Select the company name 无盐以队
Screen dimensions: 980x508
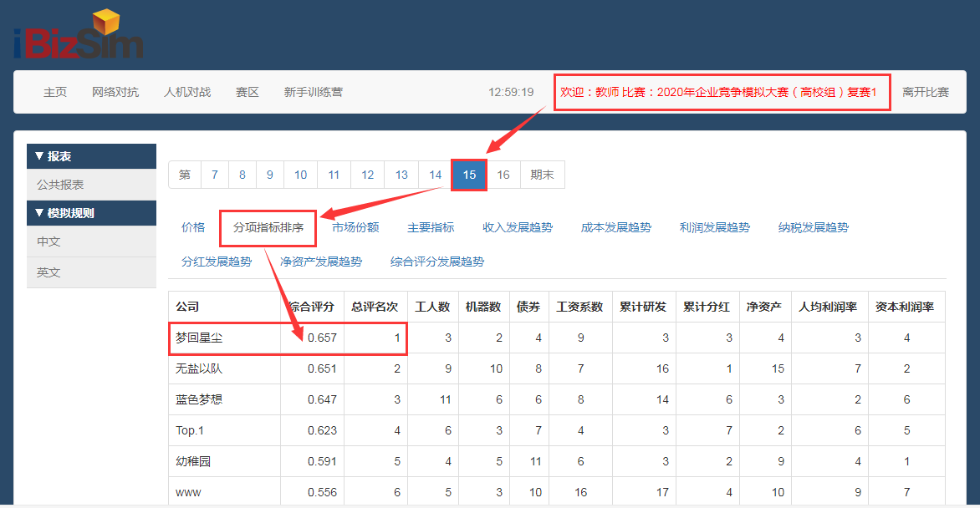pyautogui.click(x=199, y=368)
